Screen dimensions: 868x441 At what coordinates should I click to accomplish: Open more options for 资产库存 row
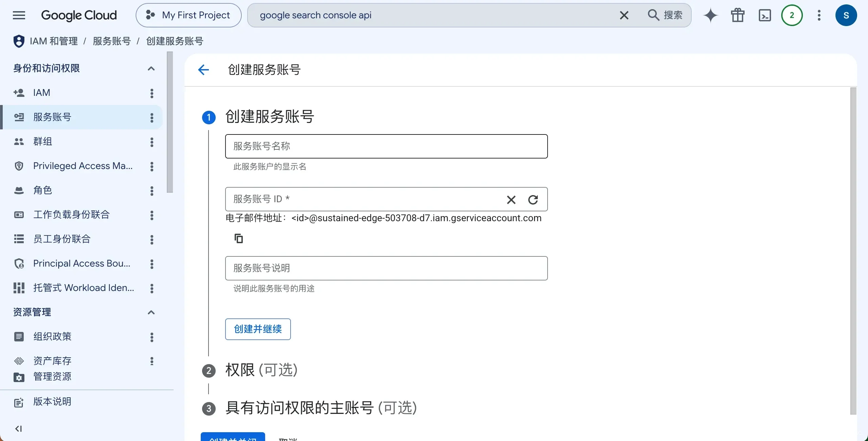click(x=152, y=361)
